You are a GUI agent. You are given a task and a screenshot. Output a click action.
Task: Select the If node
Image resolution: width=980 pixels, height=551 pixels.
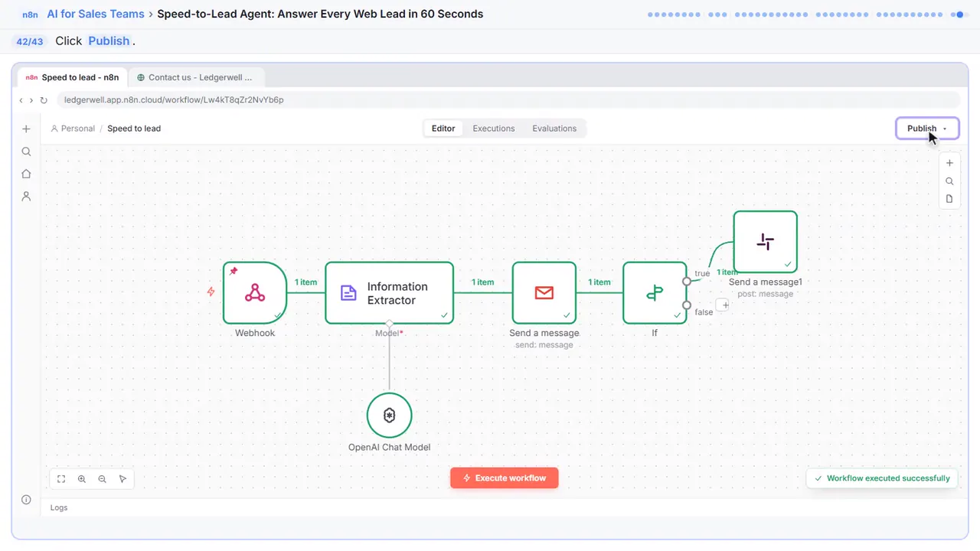655,292
